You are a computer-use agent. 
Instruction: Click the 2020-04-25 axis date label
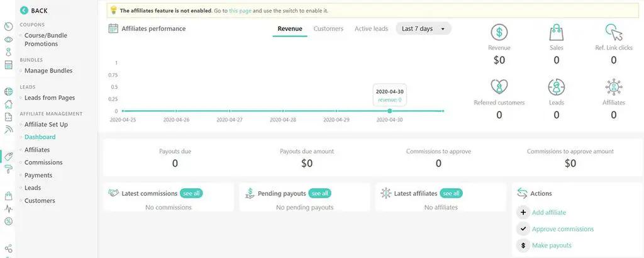pyautogui.click(x=123, y=120)
